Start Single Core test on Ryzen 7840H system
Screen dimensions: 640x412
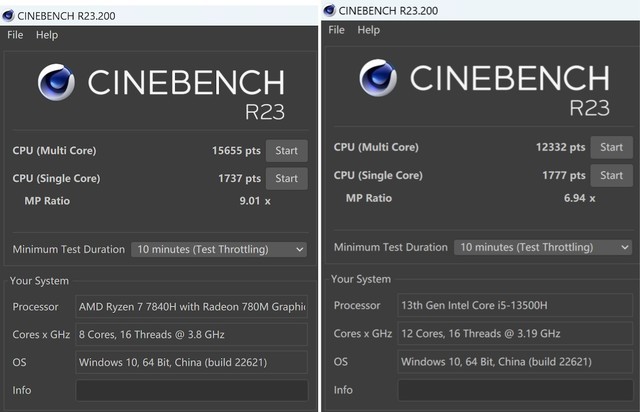[286, 179]
